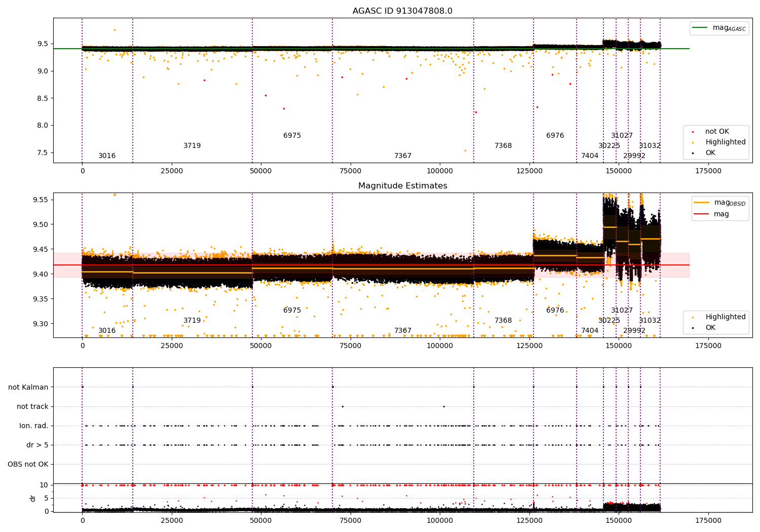Click OBSID label 7404 in Magnitude Estimates plot
760x532 pixels.
click(590, 331)
